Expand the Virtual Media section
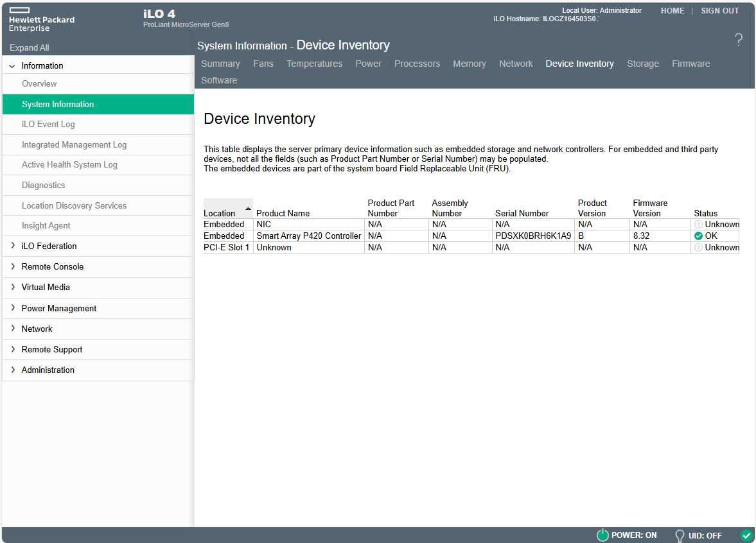Viewport: 756px width, 543px height. (x=13, y=287)
